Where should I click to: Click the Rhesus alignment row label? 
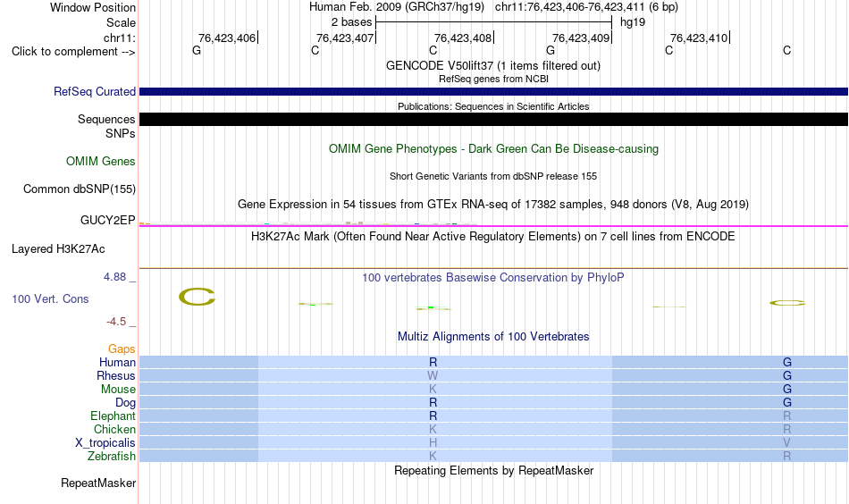[x=116, y=375]
